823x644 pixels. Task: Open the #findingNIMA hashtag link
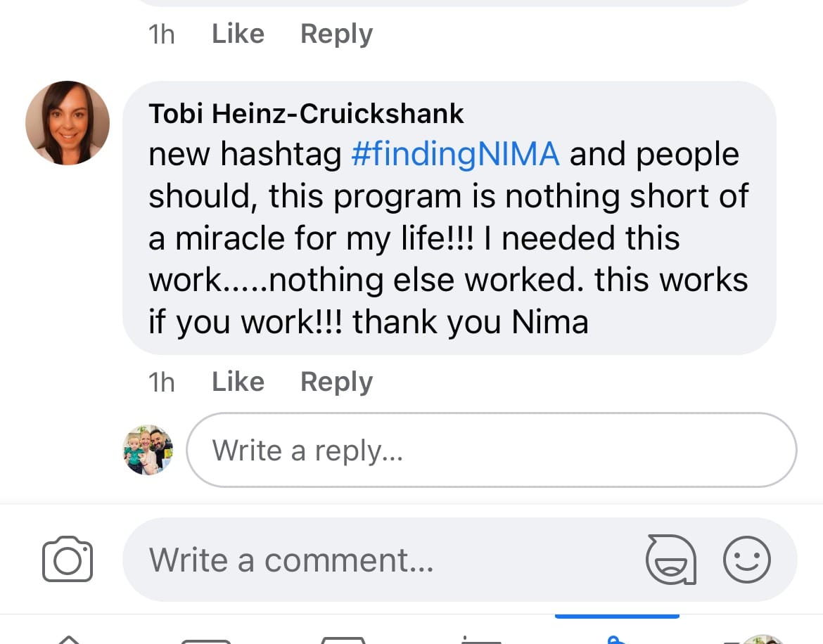tap(455, 155)
